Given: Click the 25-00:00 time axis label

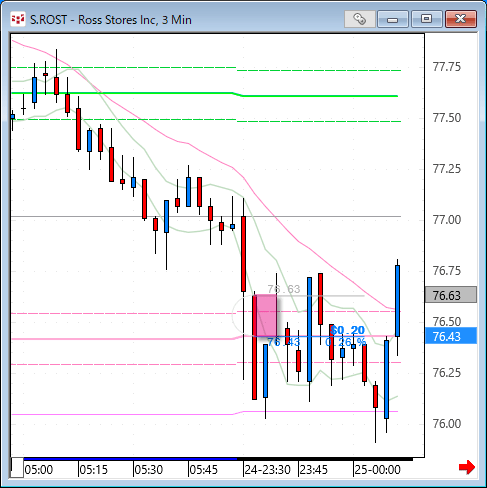Looking at the screenshot, I should (377, 470).
